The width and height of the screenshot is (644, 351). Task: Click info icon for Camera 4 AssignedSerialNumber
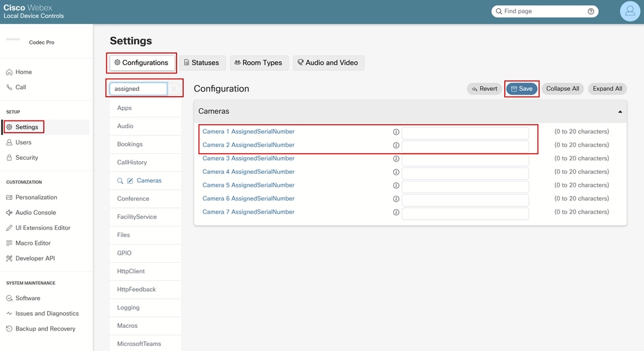(x=396, y=172)
